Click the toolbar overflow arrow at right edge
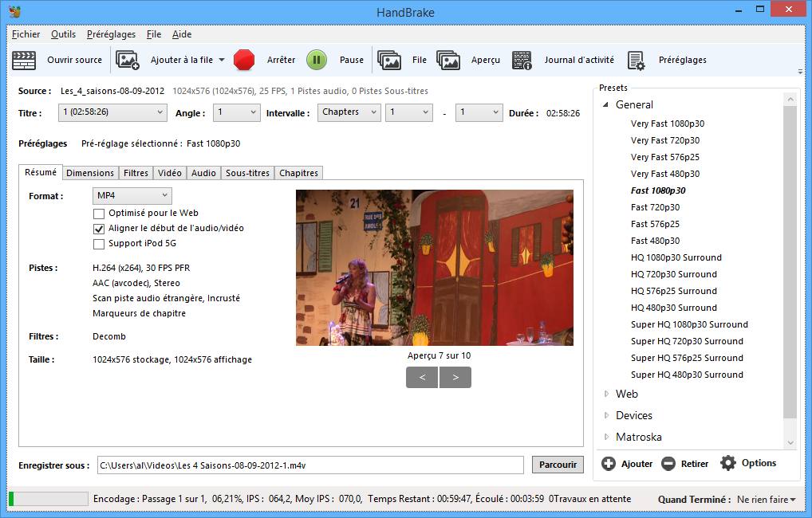This screenshot has height=518, width=812. (x=801, y=72)
